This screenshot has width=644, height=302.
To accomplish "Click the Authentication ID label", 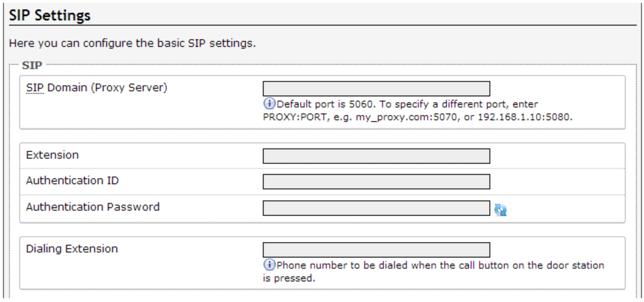I will [72, 181].
